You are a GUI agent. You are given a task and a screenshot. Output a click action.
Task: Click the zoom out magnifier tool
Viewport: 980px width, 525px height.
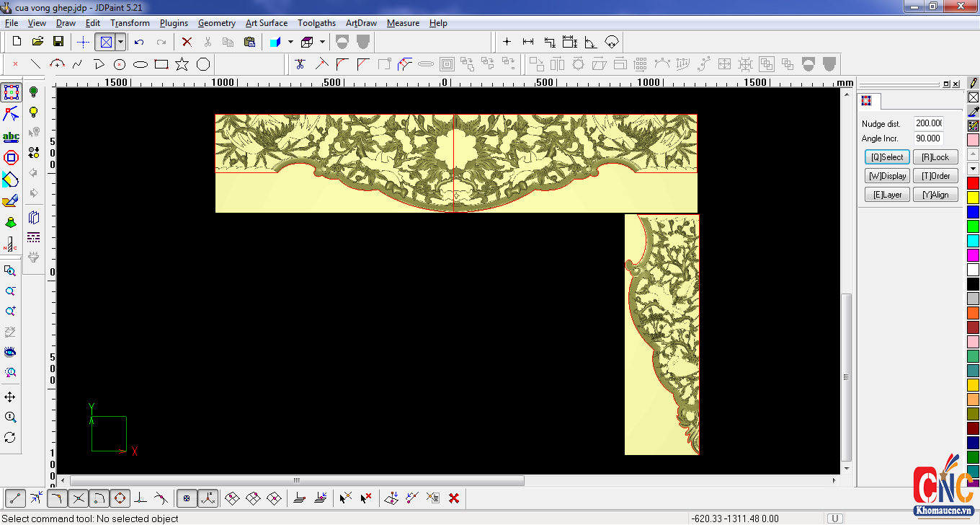[x=10, y=291]
